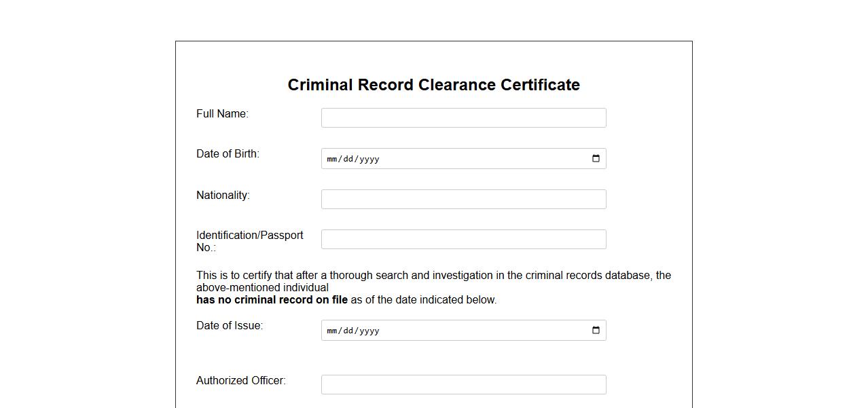Click the "Date of Birth:" label

pyautogui.click(x=228, y=154)
